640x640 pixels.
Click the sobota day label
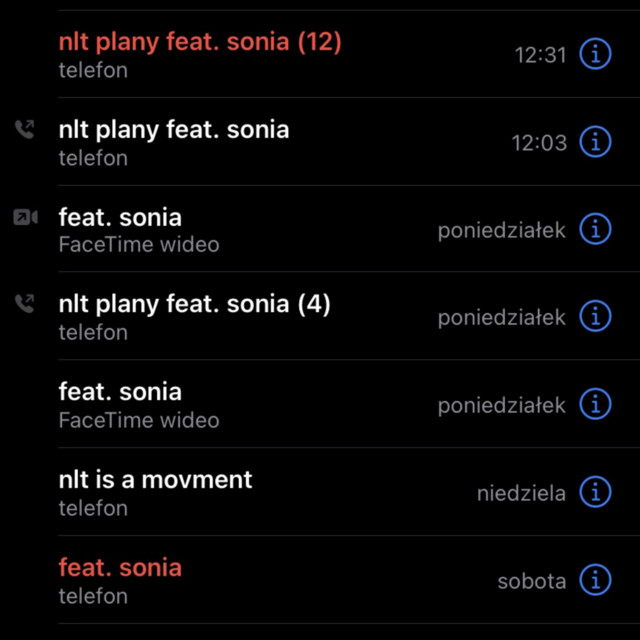(531, 581)
